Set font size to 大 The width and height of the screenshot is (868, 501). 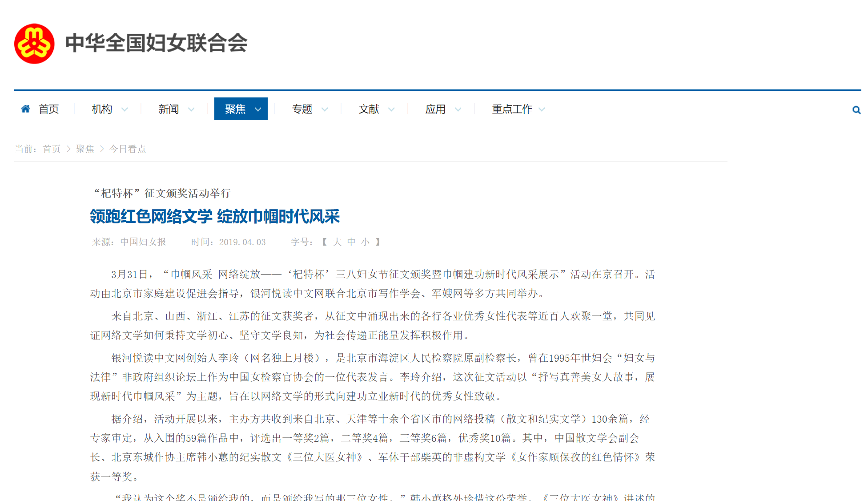click(x=337, y=242)
